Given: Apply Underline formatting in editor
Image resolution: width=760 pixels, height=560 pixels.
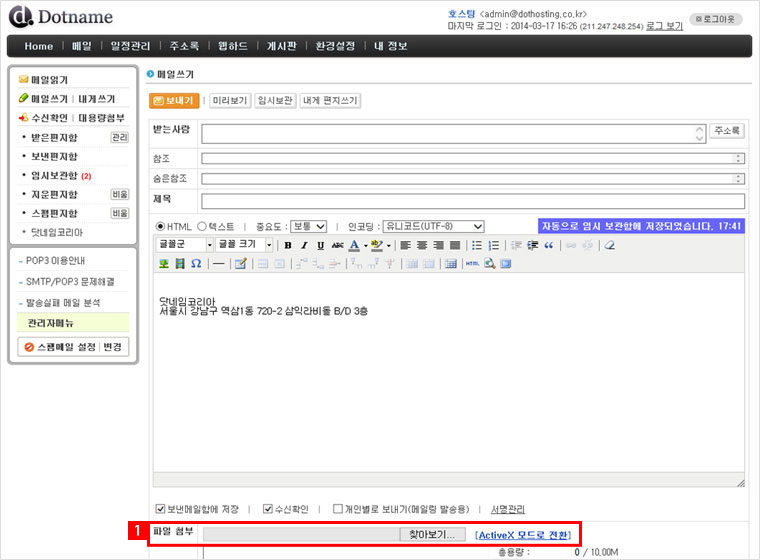Looking at the screenshot, I should [320, 245].
